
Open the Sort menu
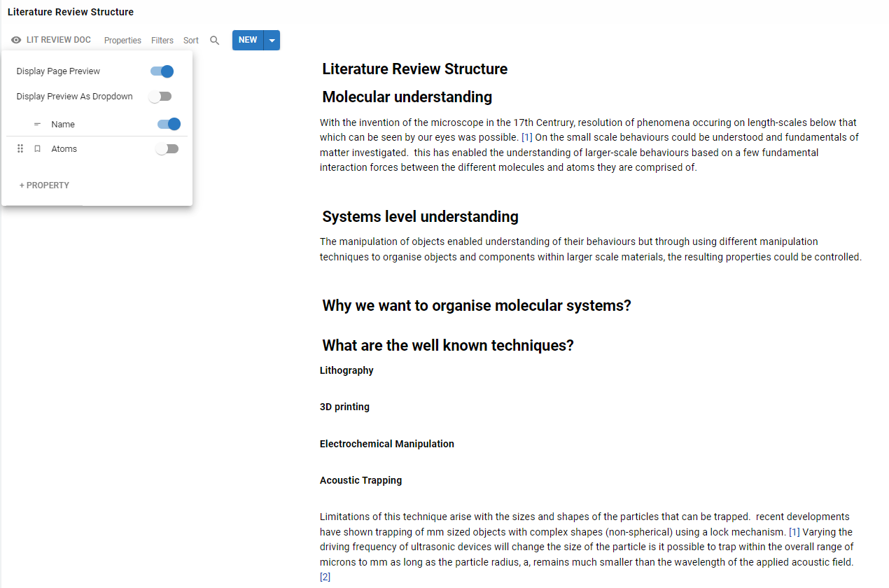pos(191,41)
